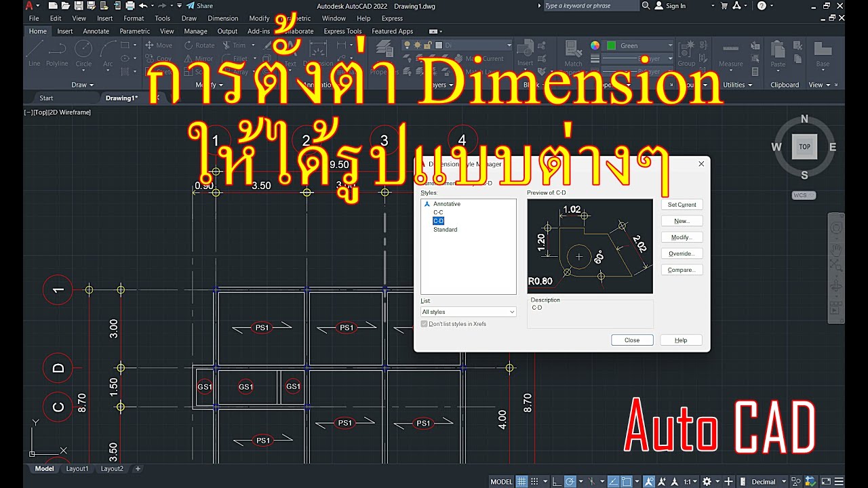Click the Rectangle tool icon in Draw panel
Image resolution: width=868 pixels, height=488 pixels.
point(125,45)
